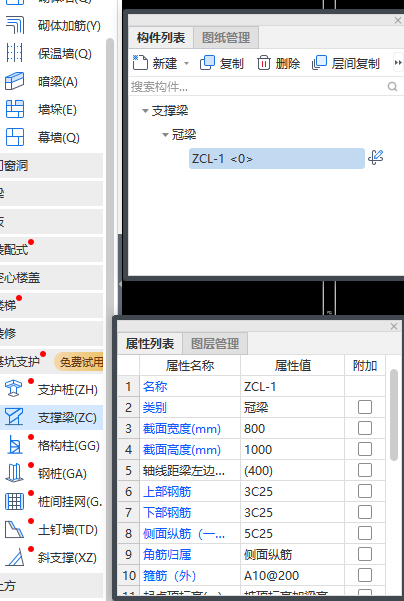Click the search magnifier icon

(392, 87)
